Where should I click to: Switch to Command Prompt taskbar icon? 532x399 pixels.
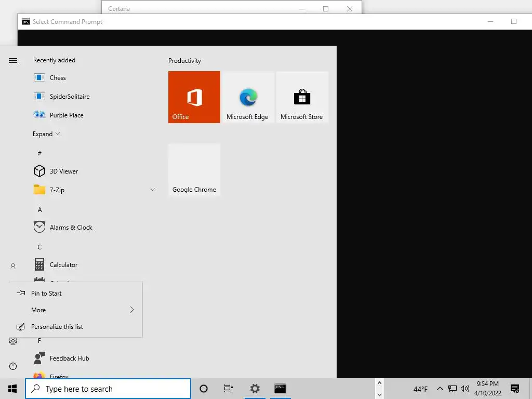(280, 389)
